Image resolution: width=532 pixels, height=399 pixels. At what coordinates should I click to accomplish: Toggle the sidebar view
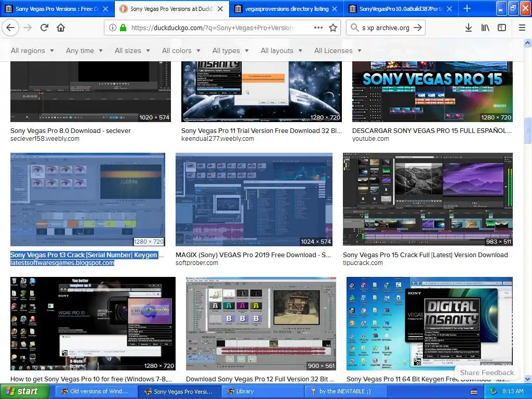coord(502,28)
